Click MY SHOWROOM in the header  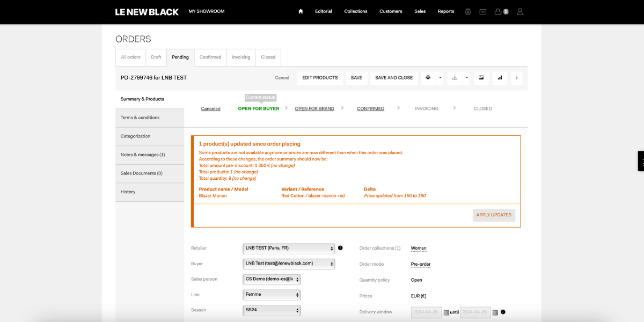pyautogui.click(x=207, y=11)
